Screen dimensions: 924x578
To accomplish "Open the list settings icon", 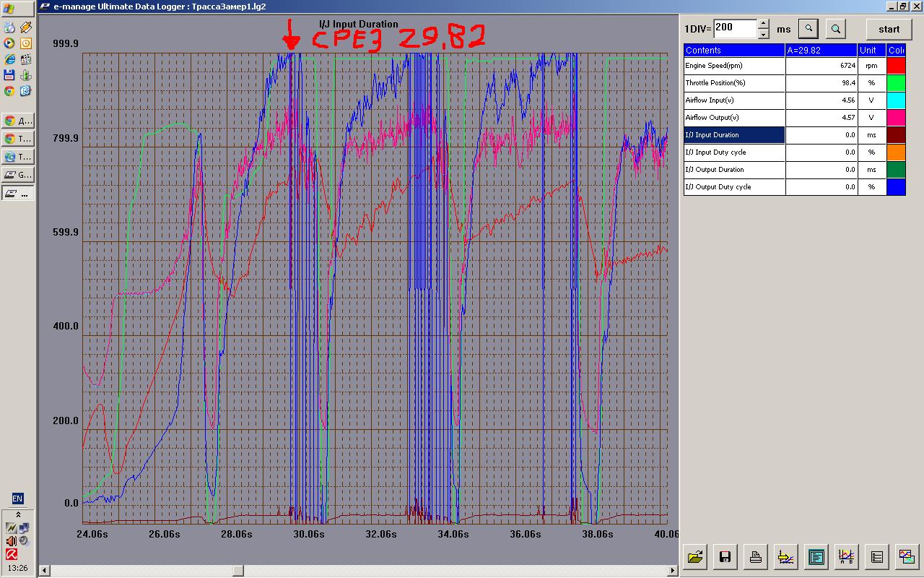I will [x=876, y=556].
